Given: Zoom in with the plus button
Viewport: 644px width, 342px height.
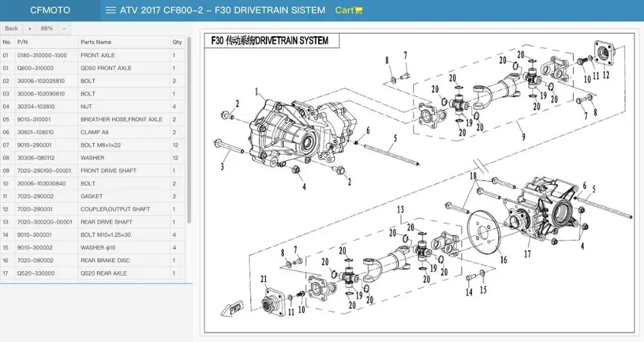Looking at the screenshot, I should [30, 28].
